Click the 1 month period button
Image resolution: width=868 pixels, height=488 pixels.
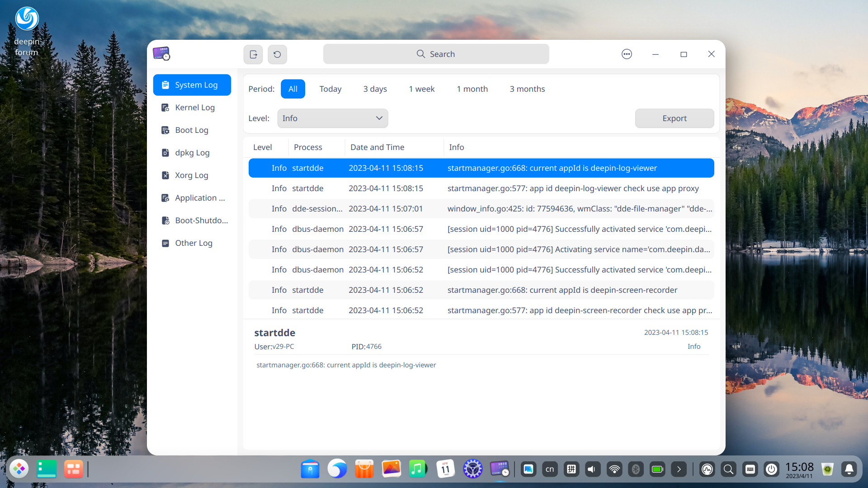tap(472, 89)
